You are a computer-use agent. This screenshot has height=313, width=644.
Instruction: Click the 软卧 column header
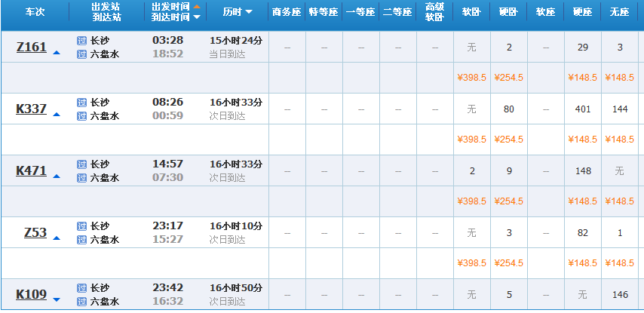(x=471, y=12)
